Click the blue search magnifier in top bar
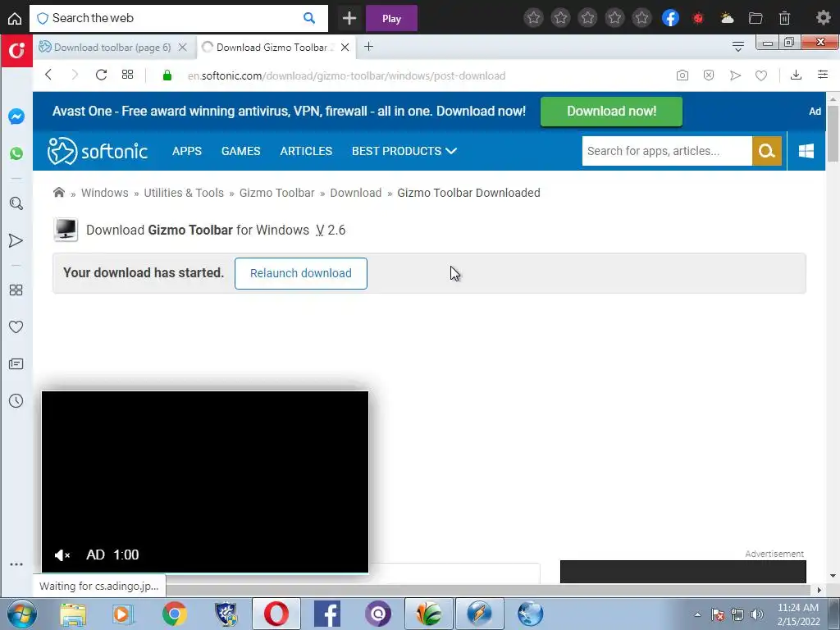The image size is (840, 630). [309, 18]
